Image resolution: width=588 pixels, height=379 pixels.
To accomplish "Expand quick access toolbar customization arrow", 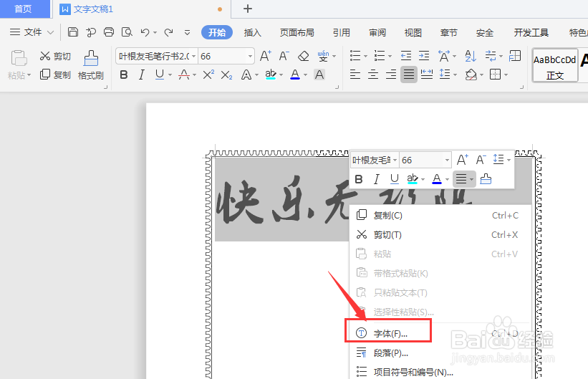I will pyautogui.click(x=187, y=33).
